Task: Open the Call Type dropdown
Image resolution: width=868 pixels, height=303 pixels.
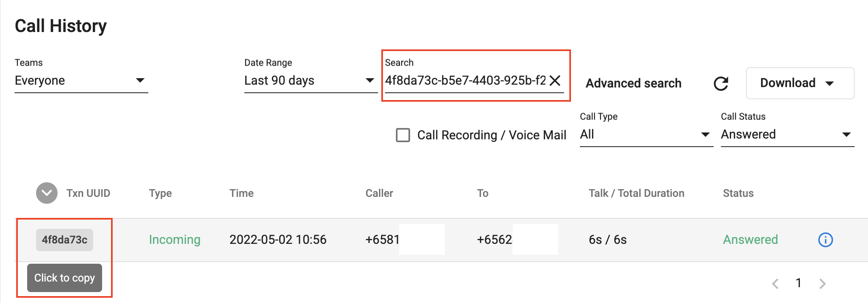Action: (x=646, y=134)
